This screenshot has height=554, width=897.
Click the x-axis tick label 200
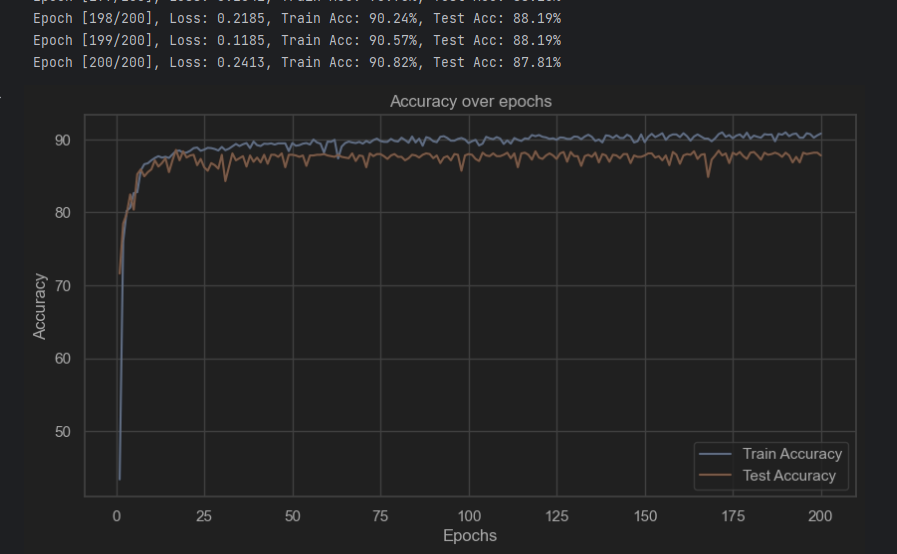(820, 516)
